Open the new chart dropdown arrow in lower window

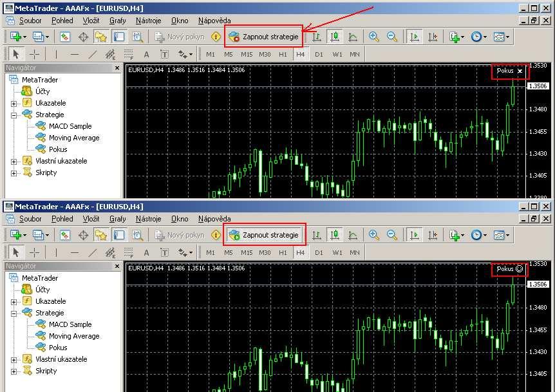click(x=24, y=235)
